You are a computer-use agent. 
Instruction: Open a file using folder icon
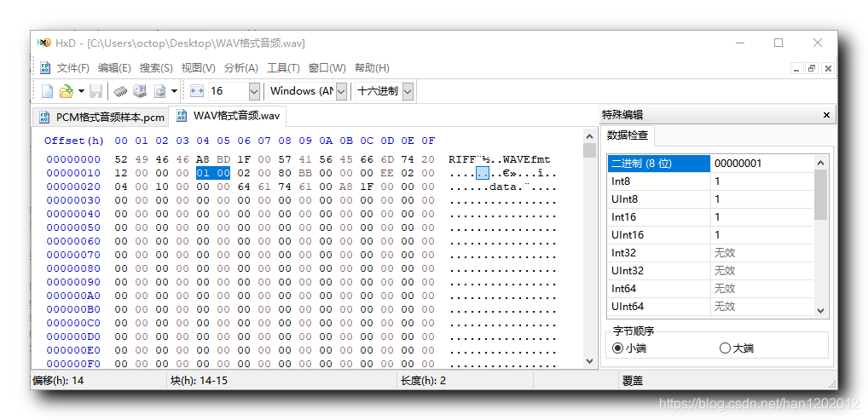pos(66,91)
